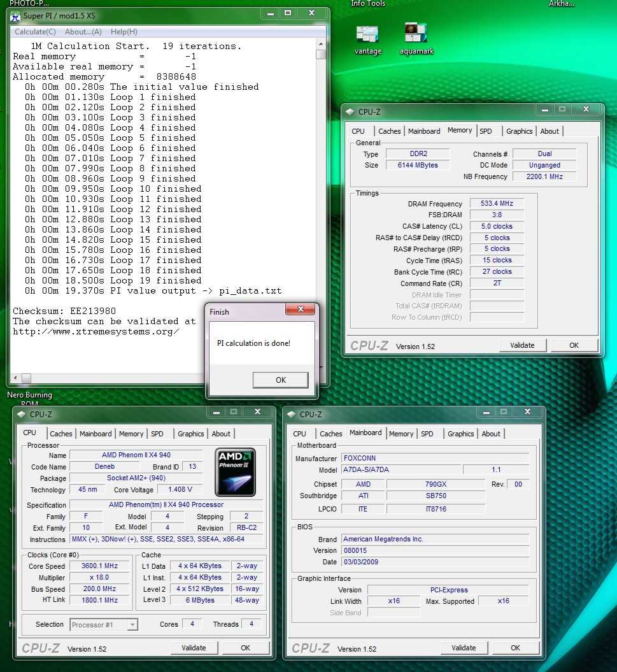Click the AMD Phenom II logo image

[x=235, y=472]
